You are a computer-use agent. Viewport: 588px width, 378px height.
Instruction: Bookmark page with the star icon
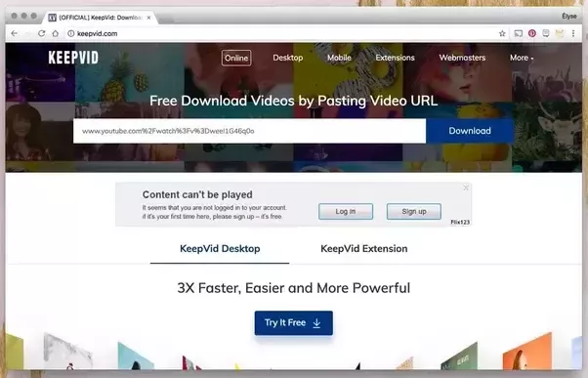click(x=502, y=33)
